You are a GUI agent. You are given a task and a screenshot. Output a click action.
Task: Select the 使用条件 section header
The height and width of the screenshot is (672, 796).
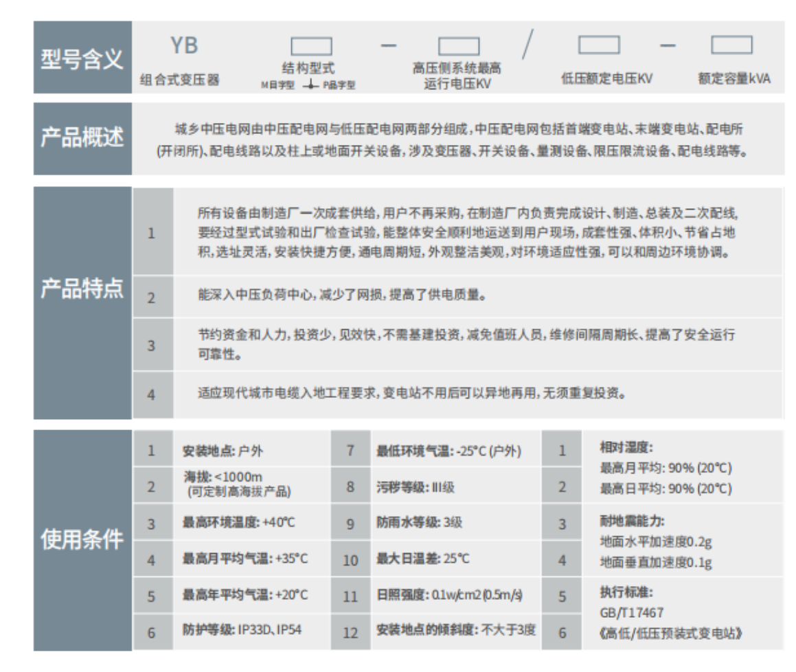[x=82, y=540]
